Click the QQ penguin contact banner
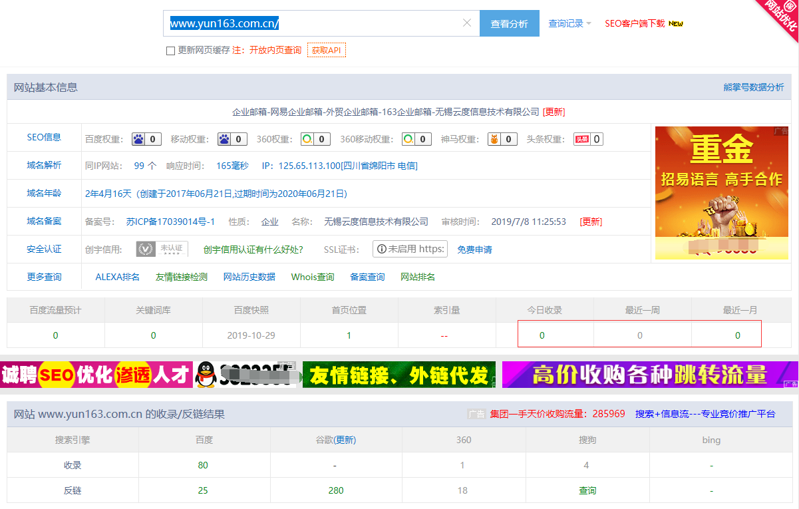The image size is (799, 509). click(246, 375)
